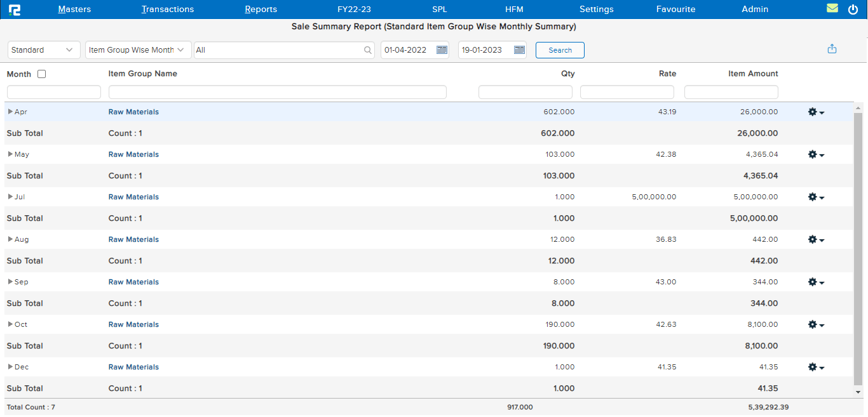Open the Item Group Wise Monthly dropdown
Viewport: 868px width, 417px height.
[137, 50]
